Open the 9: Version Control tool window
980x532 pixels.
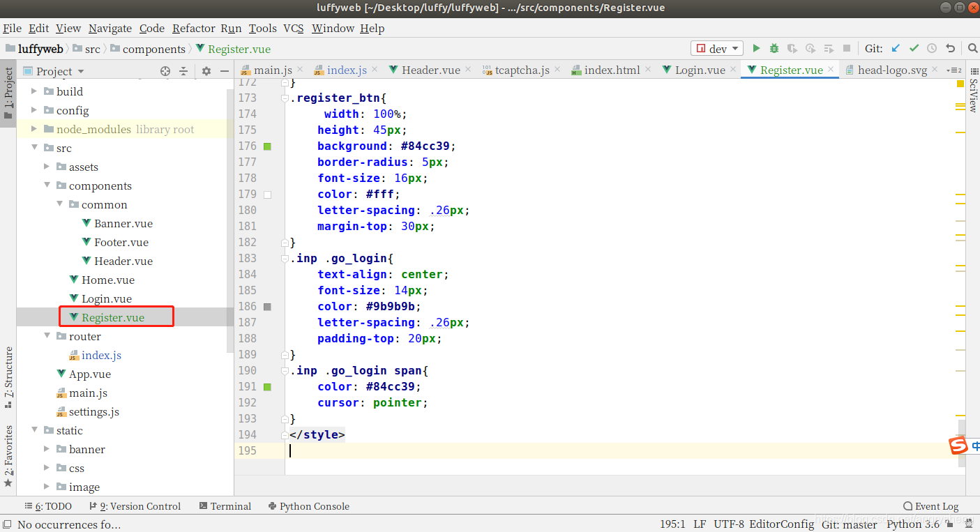[x=134, y=506]
